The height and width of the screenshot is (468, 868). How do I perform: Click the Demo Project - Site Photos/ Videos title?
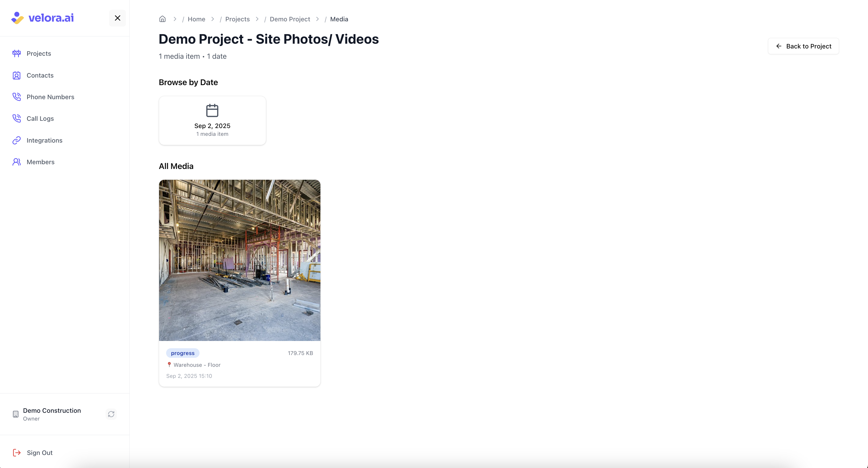tap(269, 39)
